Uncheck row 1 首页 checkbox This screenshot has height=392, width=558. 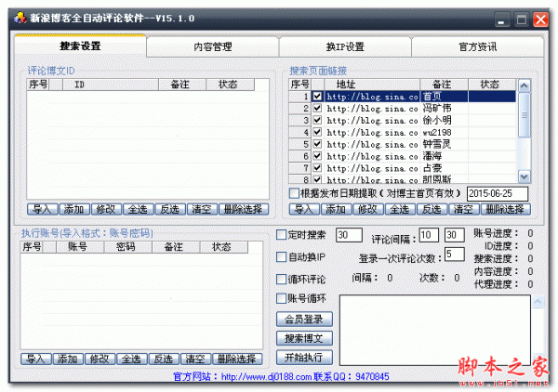(317, 97)
